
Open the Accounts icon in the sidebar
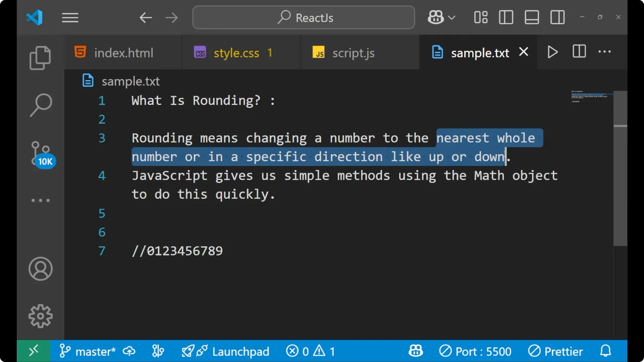[40, 269]
